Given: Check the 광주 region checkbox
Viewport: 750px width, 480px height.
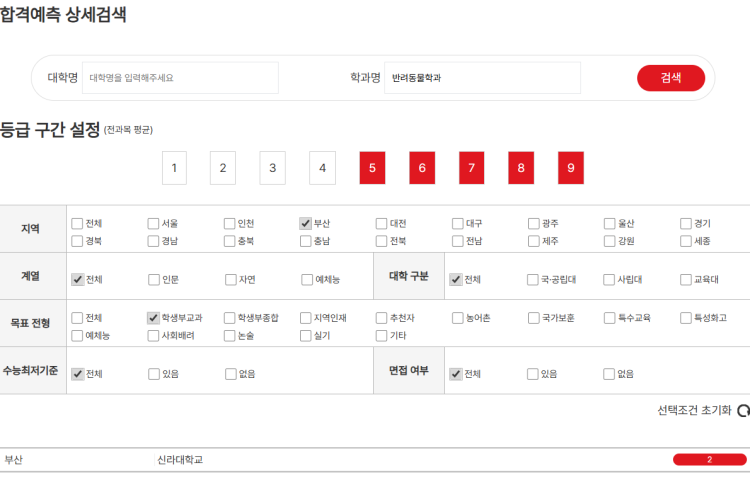Looking at the screenshot, I should (534, 224).
